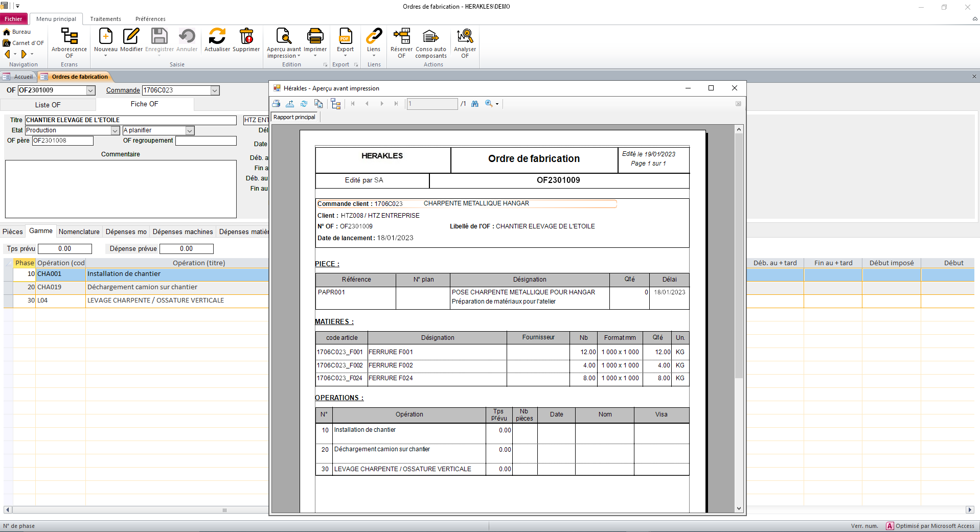Screen dimensions: 980x532
Task: Switch to the Traitements tab
Action: pos(105,19)
